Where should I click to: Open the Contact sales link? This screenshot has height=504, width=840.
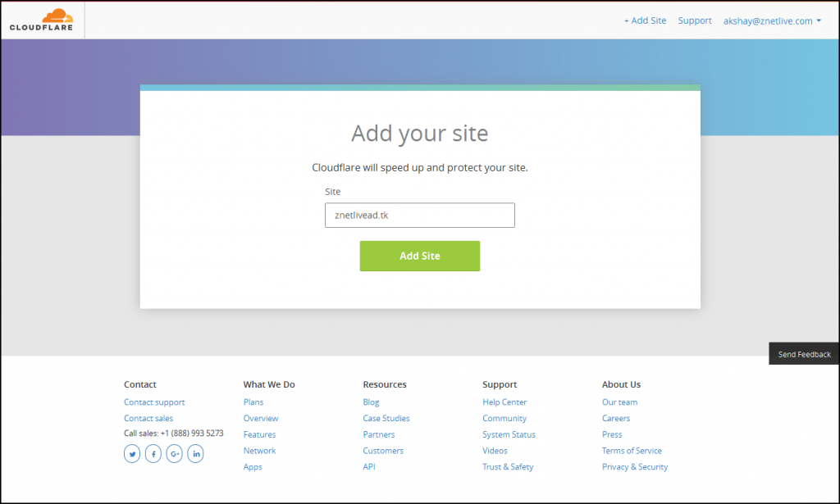coord(148,418)
